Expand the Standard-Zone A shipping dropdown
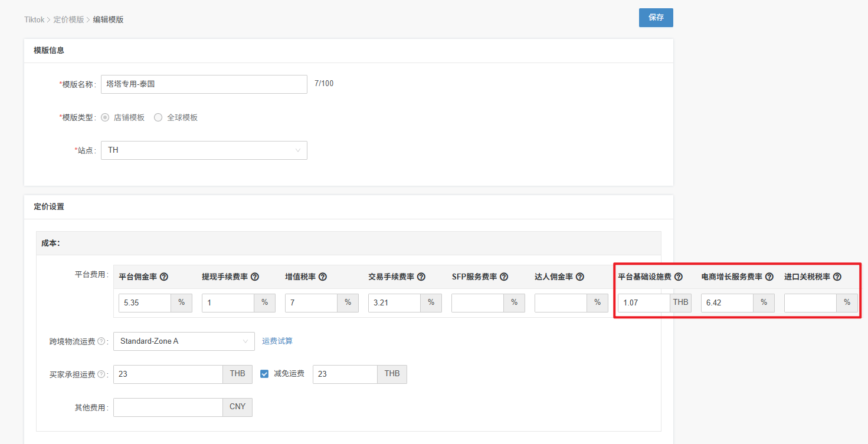868x444 pixels. point(184,341)
